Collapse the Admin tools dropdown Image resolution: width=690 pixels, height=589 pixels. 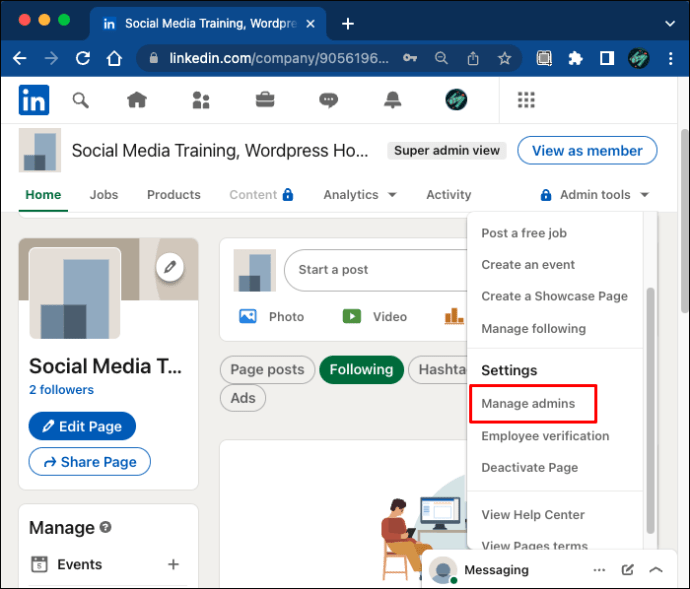point(595,195)
